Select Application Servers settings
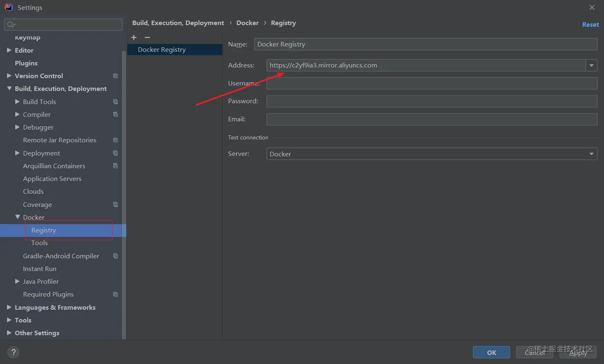The image size is (604, 364). 52,179
